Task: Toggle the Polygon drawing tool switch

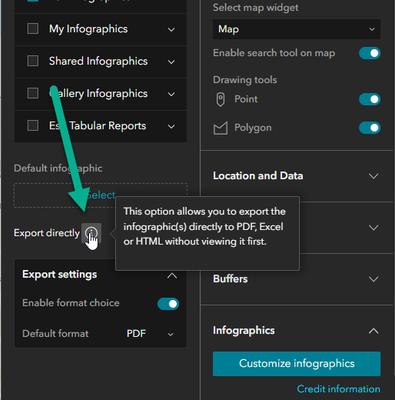Action: pos(370,128)
